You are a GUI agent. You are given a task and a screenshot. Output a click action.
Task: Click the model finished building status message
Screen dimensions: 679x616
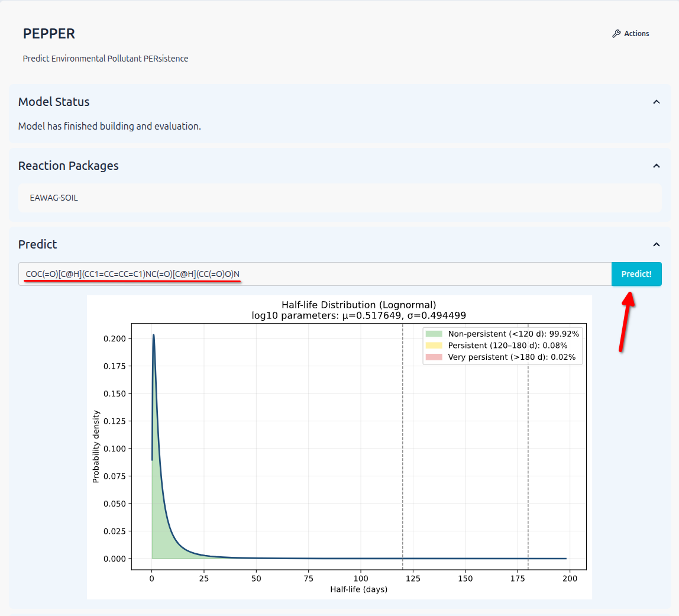[x=109, y=126]
